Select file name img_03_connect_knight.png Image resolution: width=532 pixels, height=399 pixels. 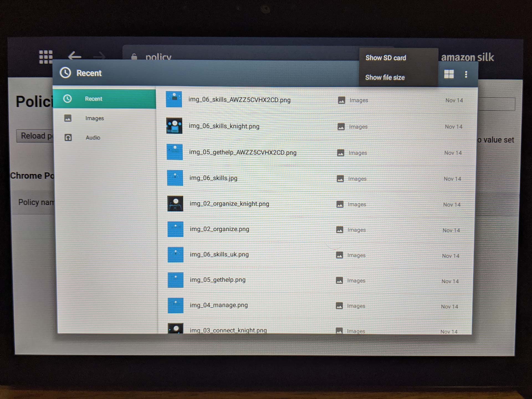click(228, 330)
